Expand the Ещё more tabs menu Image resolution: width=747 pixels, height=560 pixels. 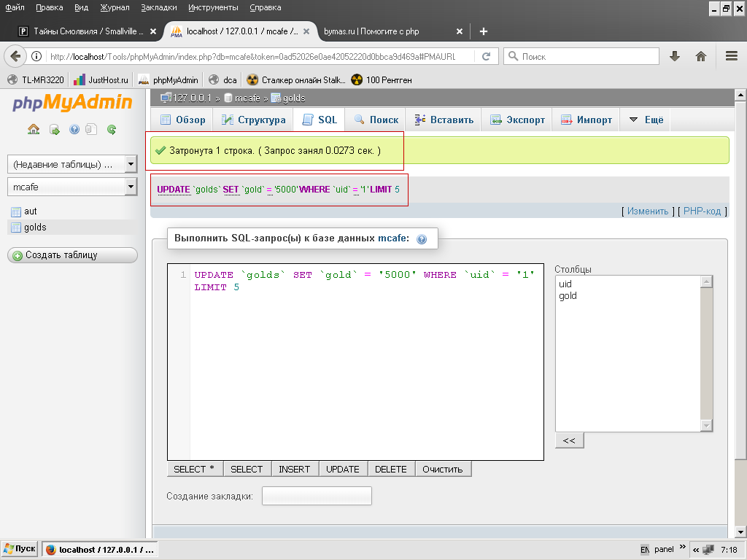[646, 120]
